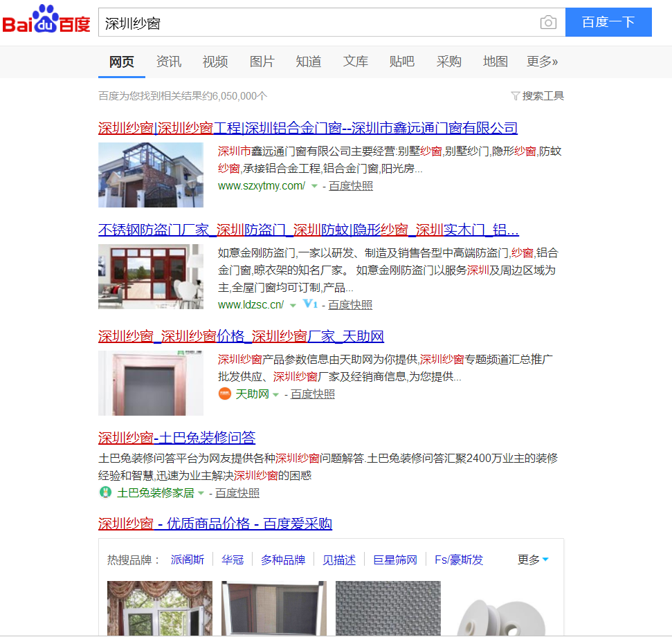This screenshot has height=637, width=672.
Task: Show more categories via 更多»
Action: (x=542, y=62)
